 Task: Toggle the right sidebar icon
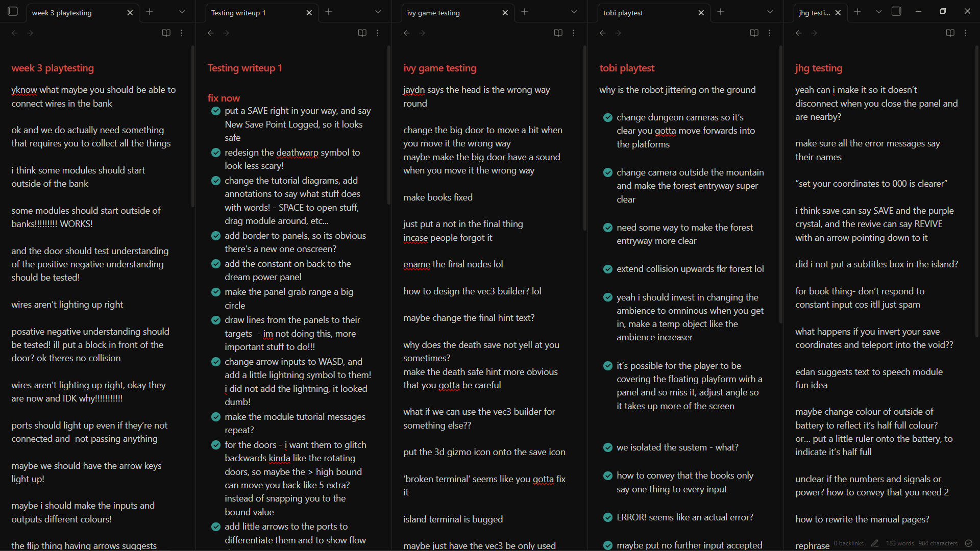[896, 11]
